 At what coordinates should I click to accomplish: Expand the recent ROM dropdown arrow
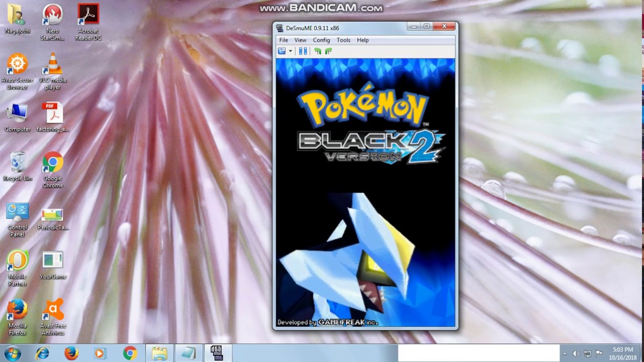(x=290, y=51)
